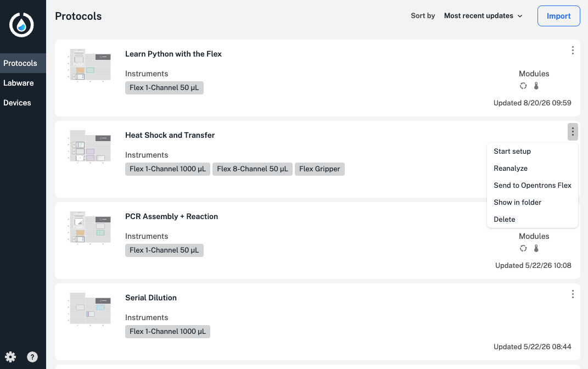Screen dimensions: 588x369
Task: Open the PCR Assembly + Reaction protocol title
Action: pos(171,217)
